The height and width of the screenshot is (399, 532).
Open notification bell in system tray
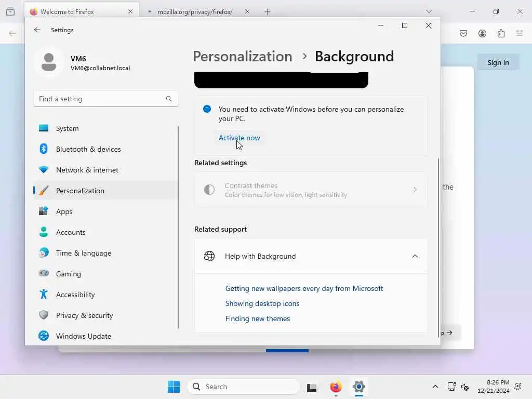[x=518, y=387]
